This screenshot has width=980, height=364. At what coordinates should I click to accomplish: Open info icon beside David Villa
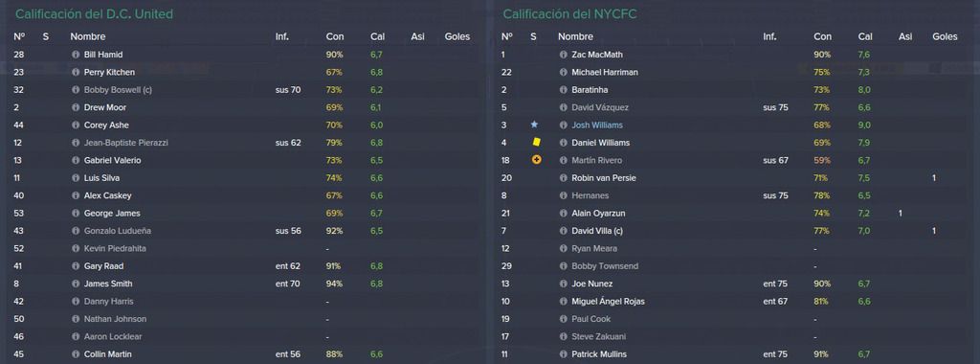click(x=563, y=231)
